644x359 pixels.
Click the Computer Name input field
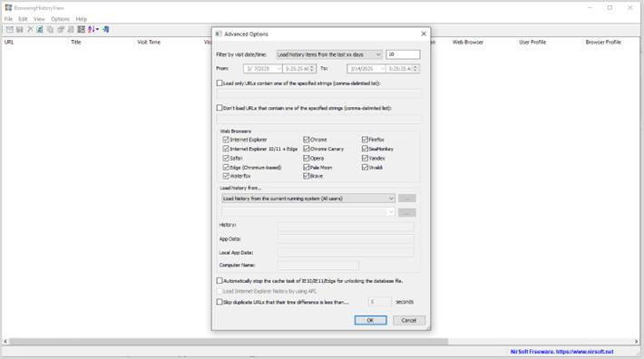pyautogui.click(x=317, y=265)
